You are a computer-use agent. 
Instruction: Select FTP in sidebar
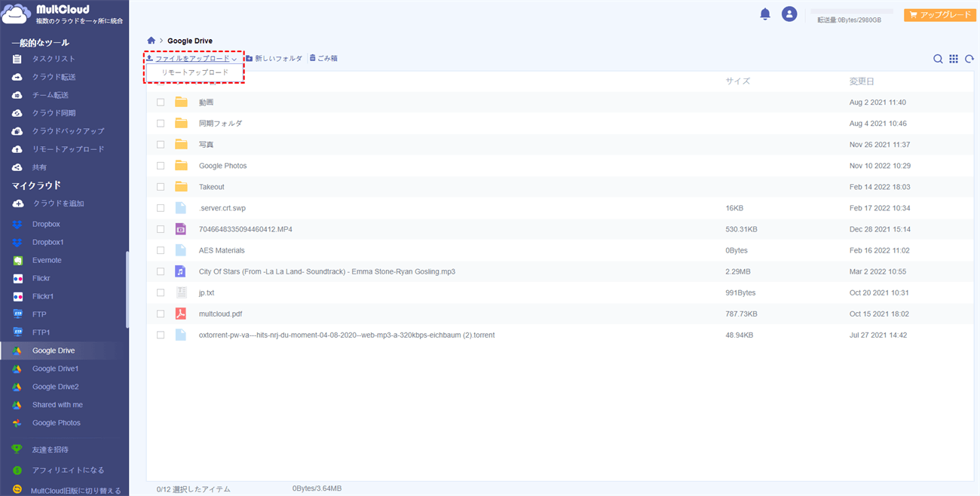pos(41,314)
